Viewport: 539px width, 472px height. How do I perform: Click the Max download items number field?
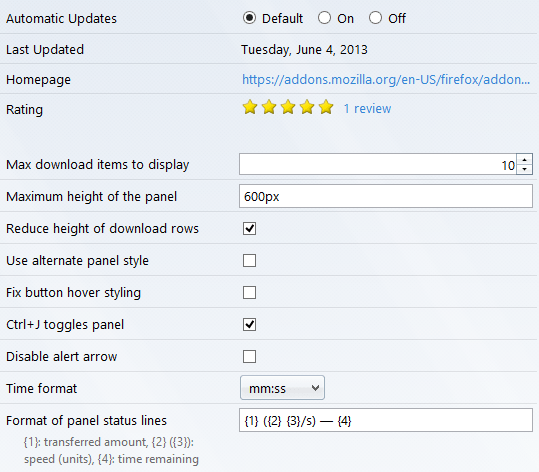(378, 164)
